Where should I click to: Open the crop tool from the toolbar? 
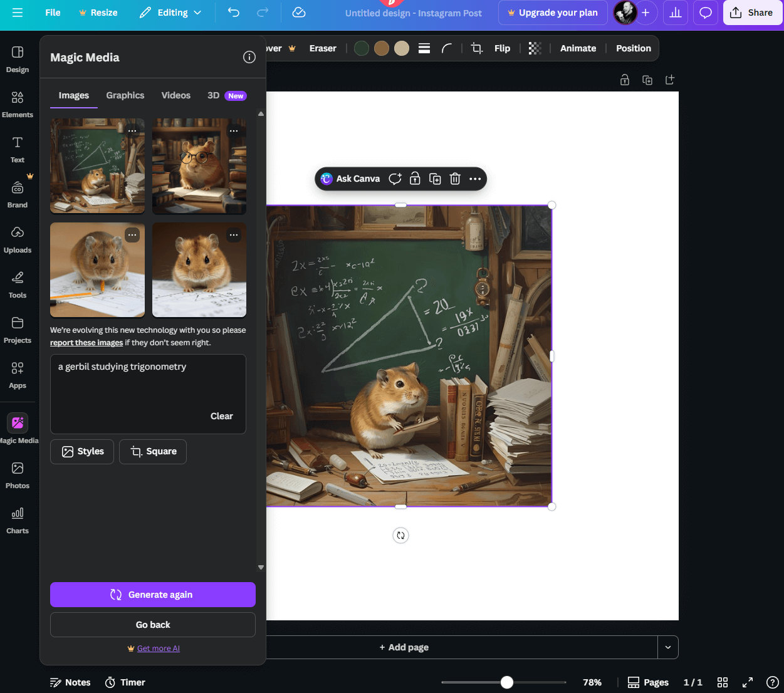476,48
